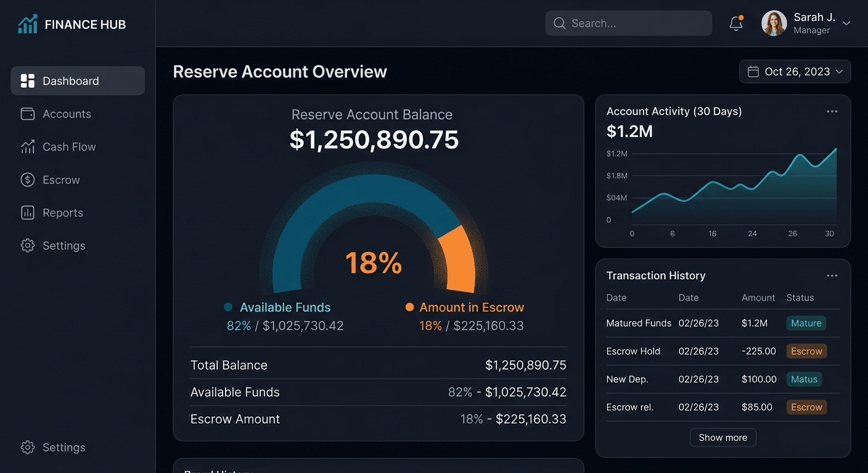The height and width of the screenshot is (473, 868).
Task: Open Account Activity more options menu
Action: [x=832, y=111]
